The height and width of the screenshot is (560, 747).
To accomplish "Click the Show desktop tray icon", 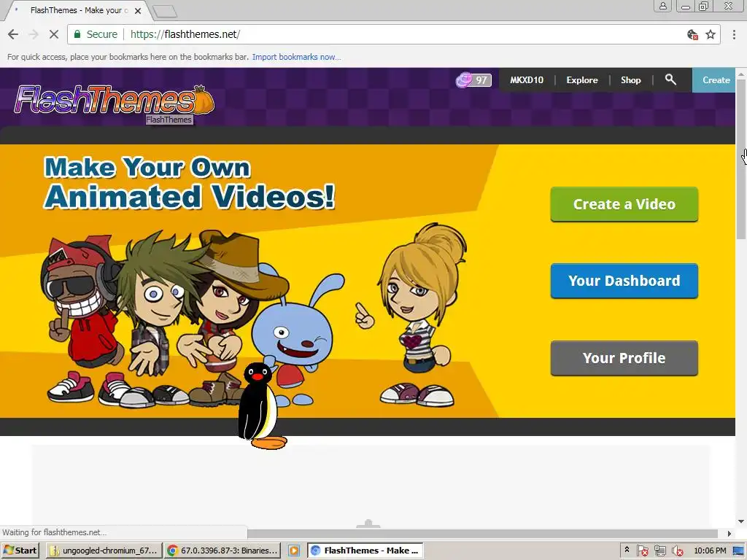I will point(738,551).
